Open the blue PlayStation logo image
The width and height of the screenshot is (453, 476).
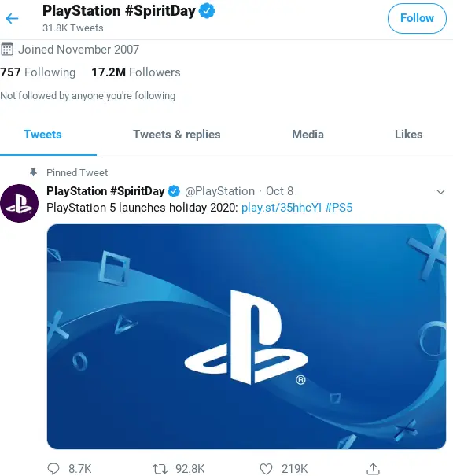246,337
